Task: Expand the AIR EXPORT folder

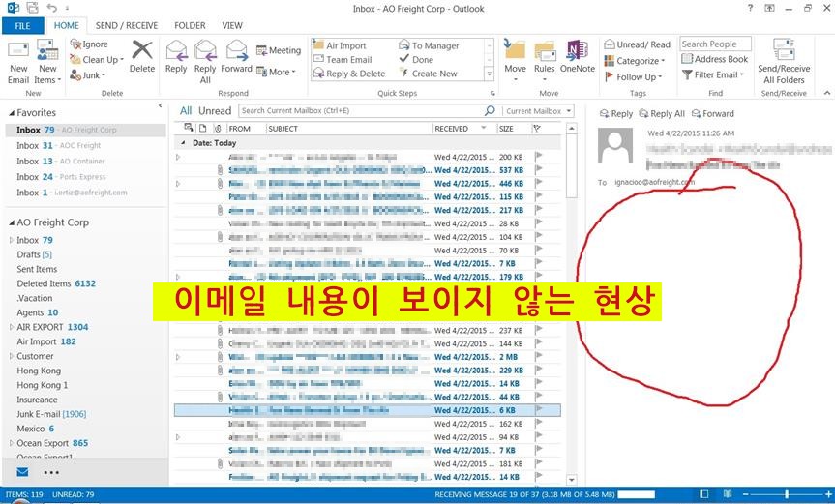Action: click(x=12, y=327)
